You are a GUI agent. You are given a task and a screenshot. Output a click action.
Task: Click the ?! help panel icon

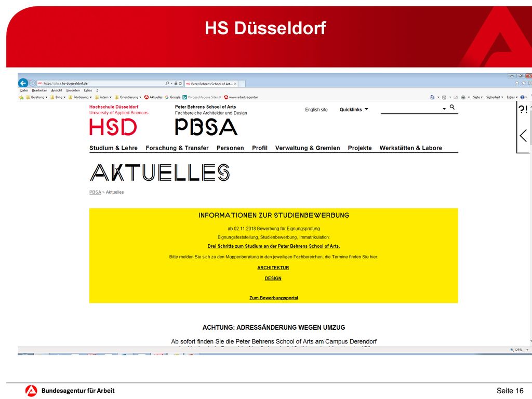click(x=523, y=109)
